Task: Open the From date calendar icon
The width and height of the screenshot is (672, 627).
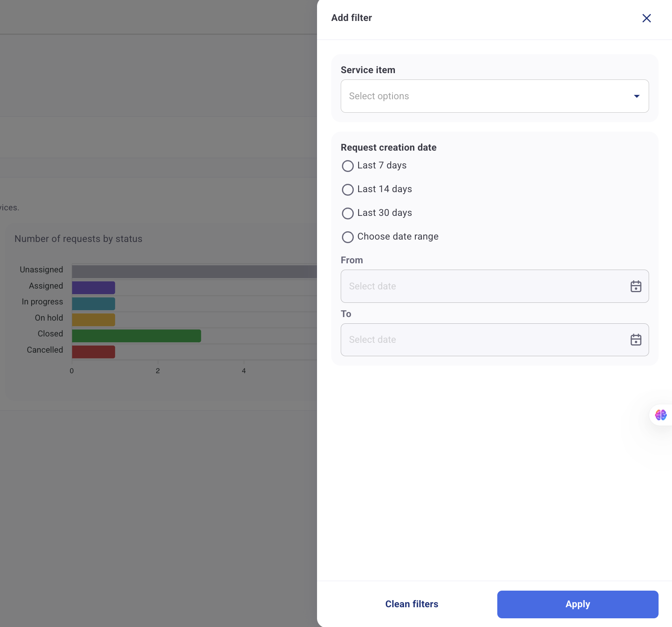Action: click(636, 286)
